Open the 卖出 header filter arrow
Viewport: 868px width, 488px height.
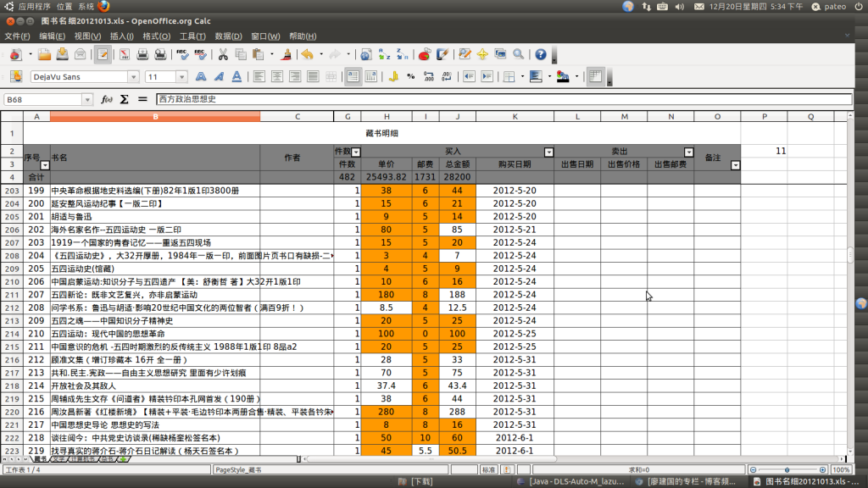(688, 152)
